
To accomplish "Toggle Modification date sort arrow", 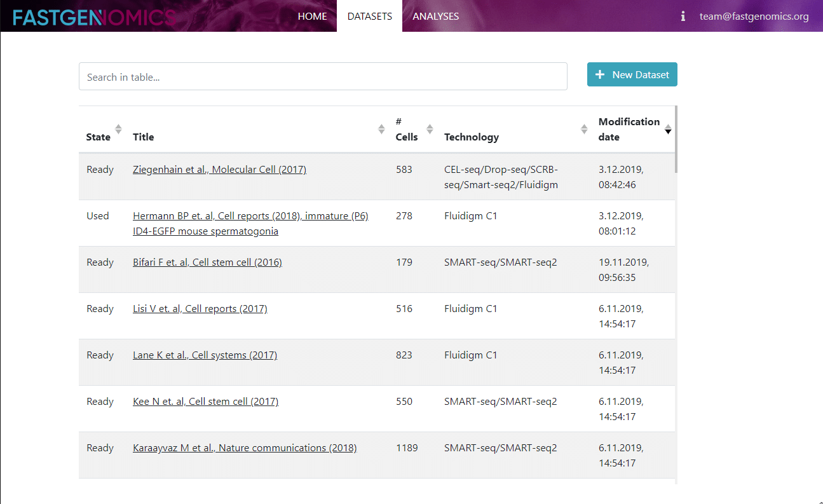I will pyautogui.click(x=668, y=130).
